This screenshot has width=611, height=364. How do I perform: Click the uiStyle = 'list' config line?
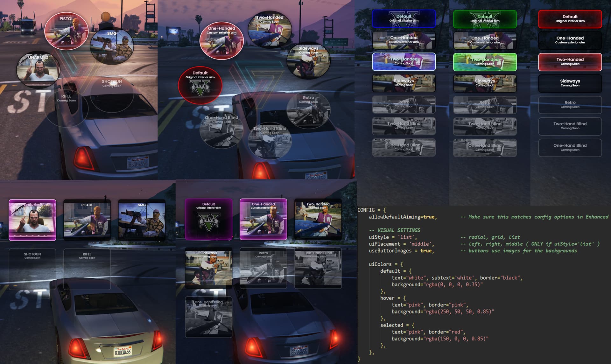tap(393, 237)
